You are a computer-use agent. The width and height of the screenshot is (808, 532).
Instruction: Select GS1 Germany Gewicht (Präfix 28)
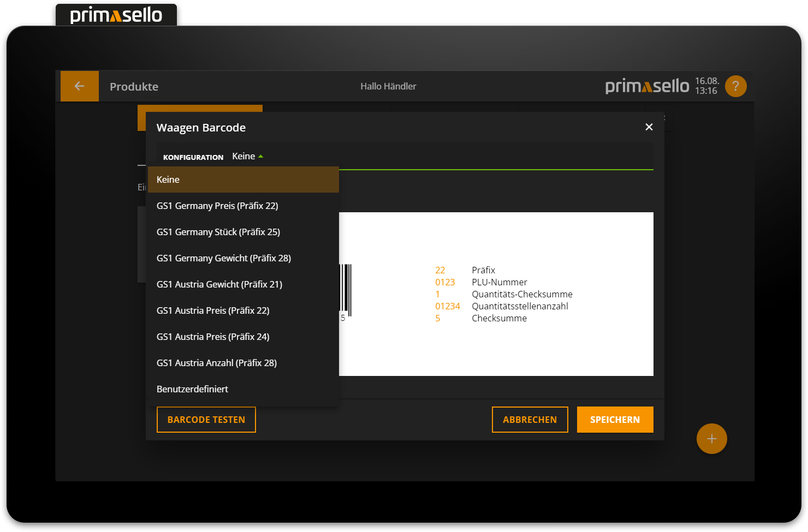(x=224, y=258)
